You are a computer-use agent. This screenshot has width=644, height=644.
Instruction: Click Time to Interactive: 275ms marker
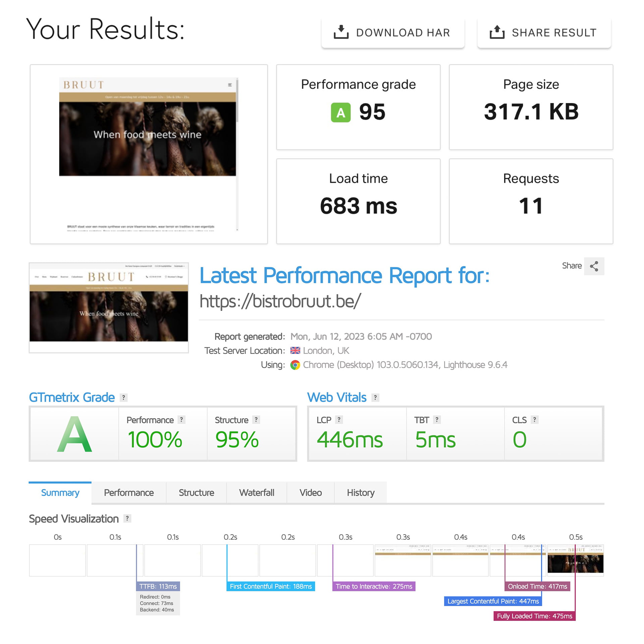374,586
